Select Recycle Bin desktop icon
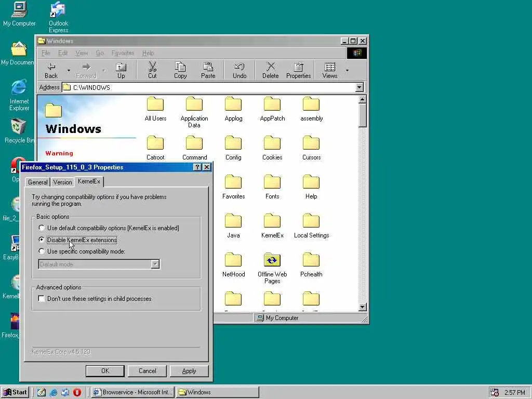532x399 pixels. coord(18,131)
